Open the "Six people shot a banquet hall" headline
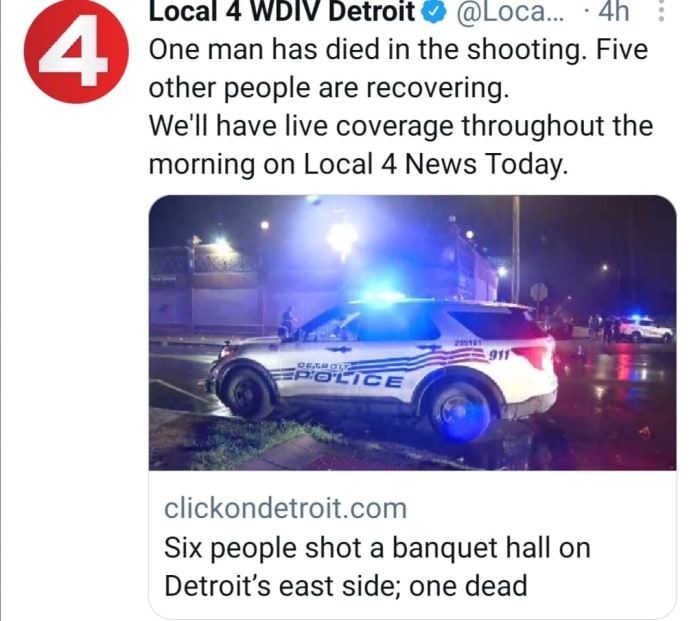Screen dimensions: 700x621 point(377,567)
